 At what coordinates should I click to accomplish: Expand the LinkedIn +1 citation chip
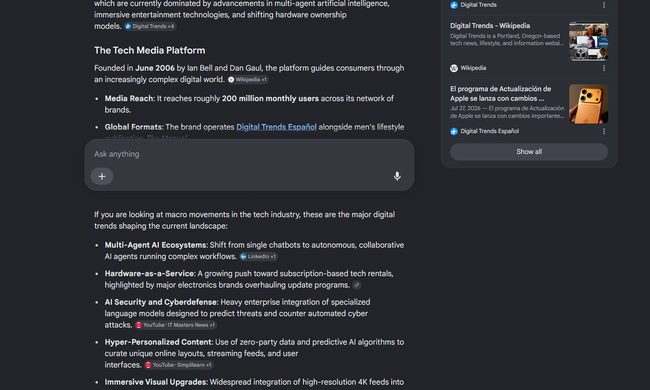click(x=258, y=257)
